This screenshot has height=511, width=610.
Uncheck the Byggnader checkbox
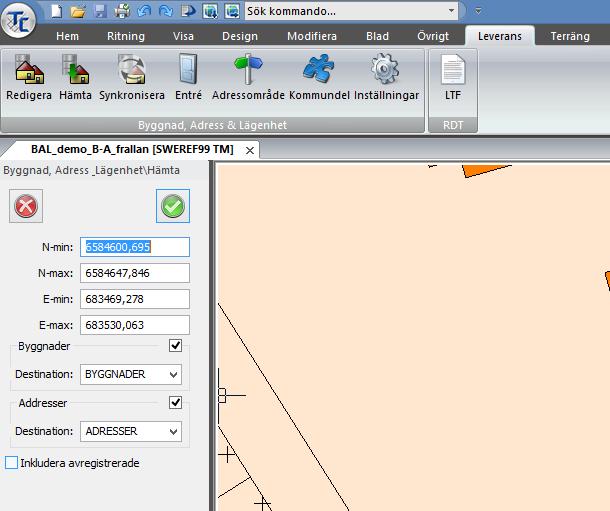(x=175, y=345)
